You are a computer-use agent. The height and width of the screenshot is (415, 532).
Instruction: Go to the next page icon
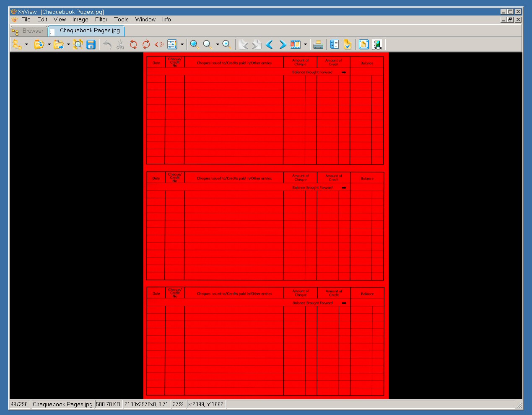(x=257, y=44)
